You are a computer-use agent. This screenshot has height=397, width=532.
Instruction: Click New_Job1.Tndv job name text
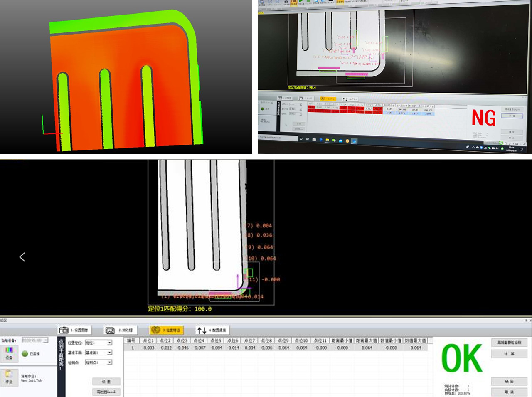32,381
